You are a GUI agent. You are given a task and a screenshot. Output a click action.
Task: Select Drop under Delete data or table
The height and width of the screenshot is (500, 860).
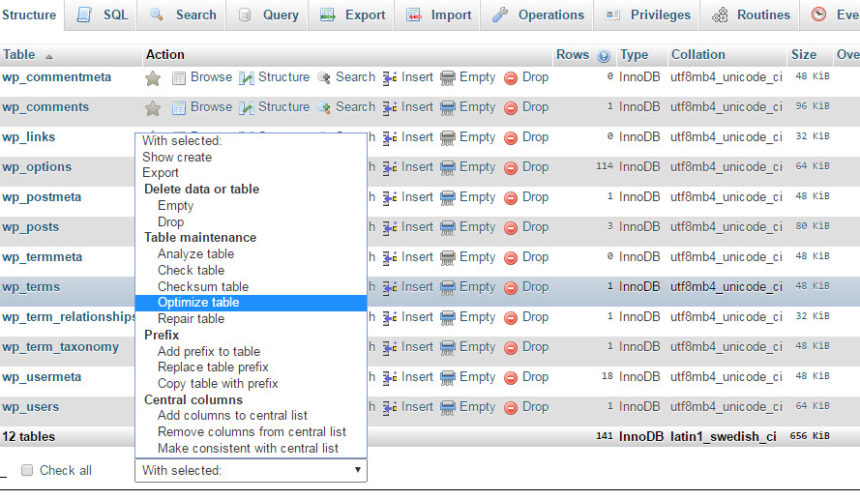[171, 222]
